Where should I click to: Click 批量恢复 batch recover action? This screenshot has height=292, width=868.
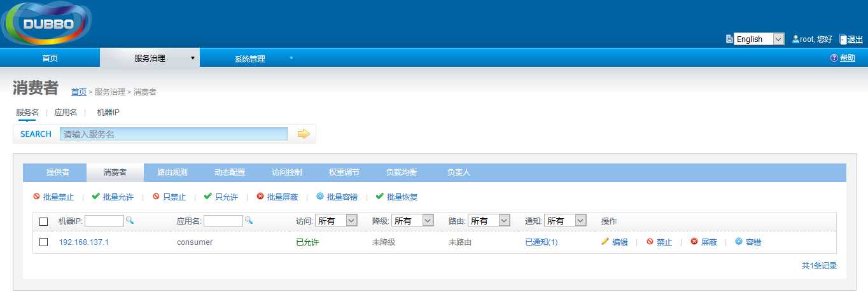[x=396, y=197]
